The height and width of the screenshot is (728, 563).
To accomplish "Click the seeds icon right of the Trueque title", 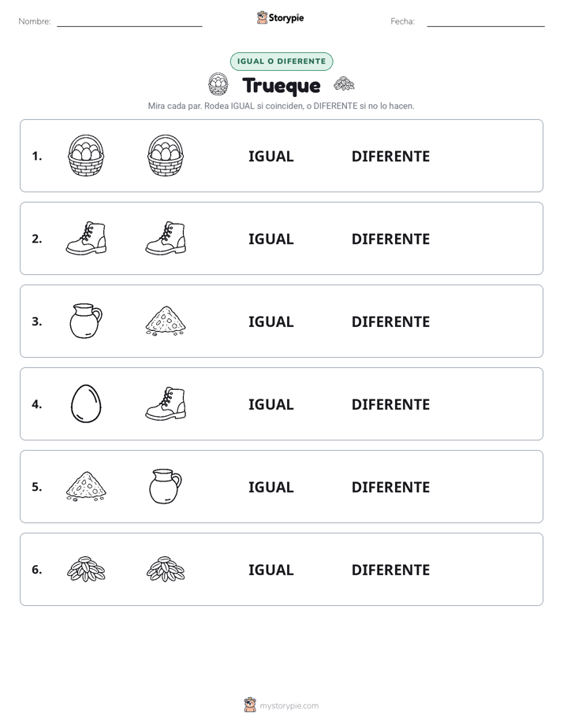I will coord(345,84).
